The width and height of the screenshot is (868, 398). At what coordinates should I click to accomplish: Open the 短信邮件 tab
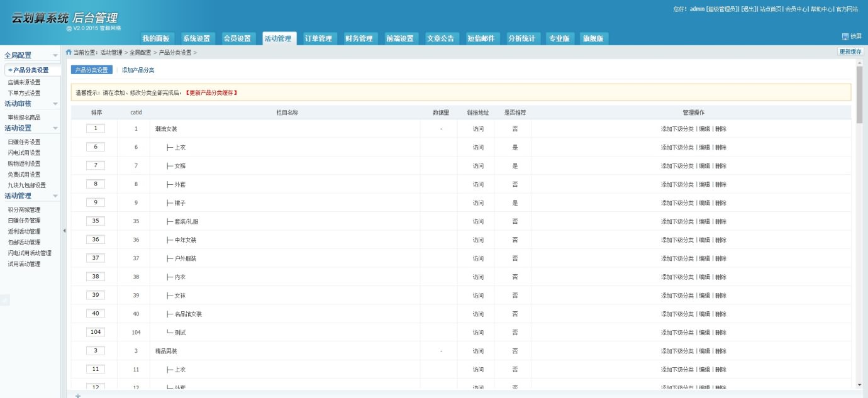coord(481,38)
